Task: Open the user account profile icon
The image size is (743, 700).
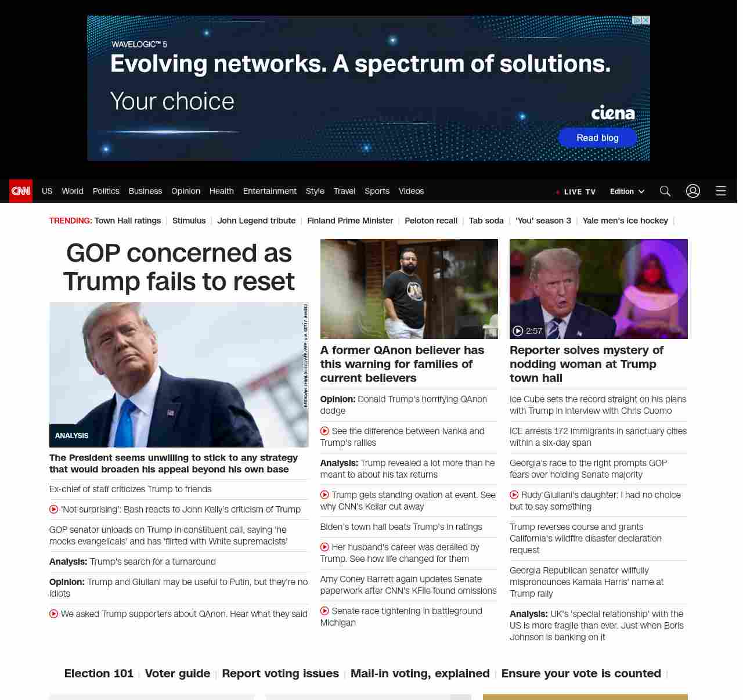Action: pos(693,191)
